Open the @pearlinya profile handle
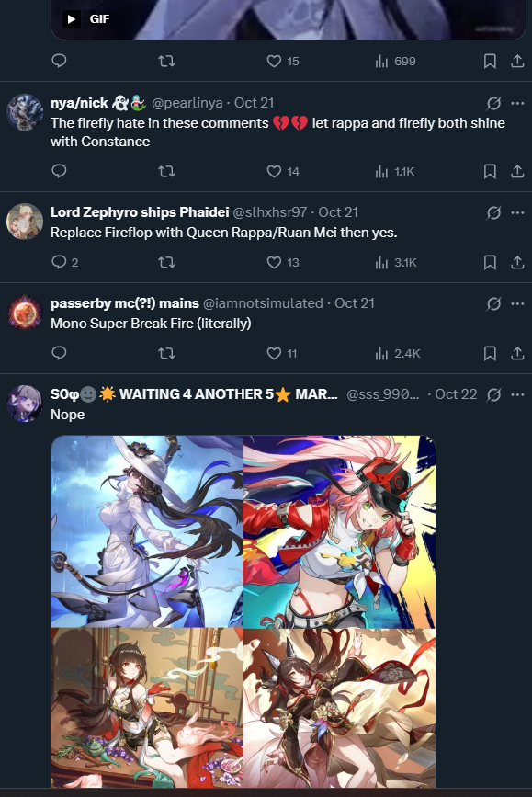Screen dimensions: 532x797 click(187, 103)
